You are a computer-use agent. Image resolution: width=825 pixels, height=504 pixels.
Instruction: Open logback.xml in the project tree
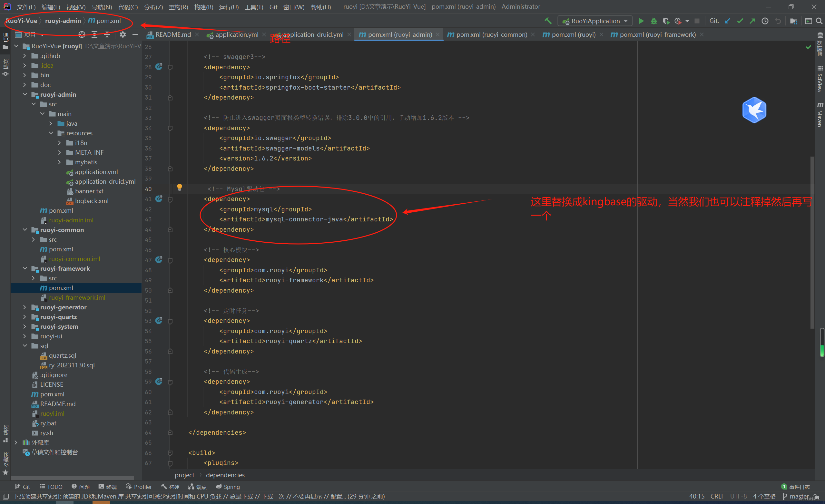coord(92,201)
